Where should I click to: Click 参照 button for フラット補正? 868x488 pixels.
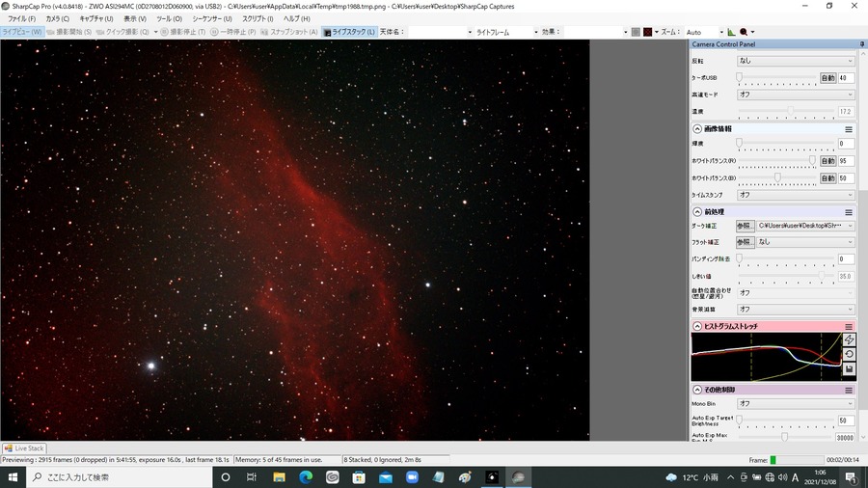pos(746,242)
